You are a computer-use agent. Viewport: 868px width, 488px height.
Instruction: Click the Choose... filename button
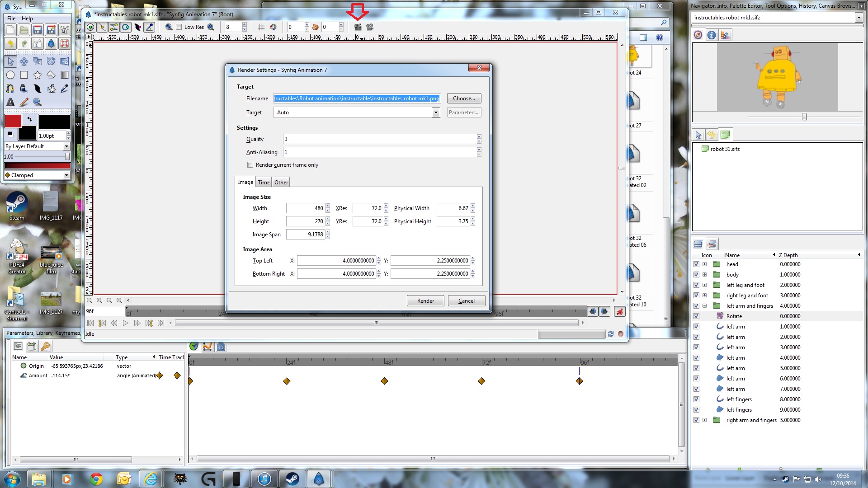tap(464, 99)
